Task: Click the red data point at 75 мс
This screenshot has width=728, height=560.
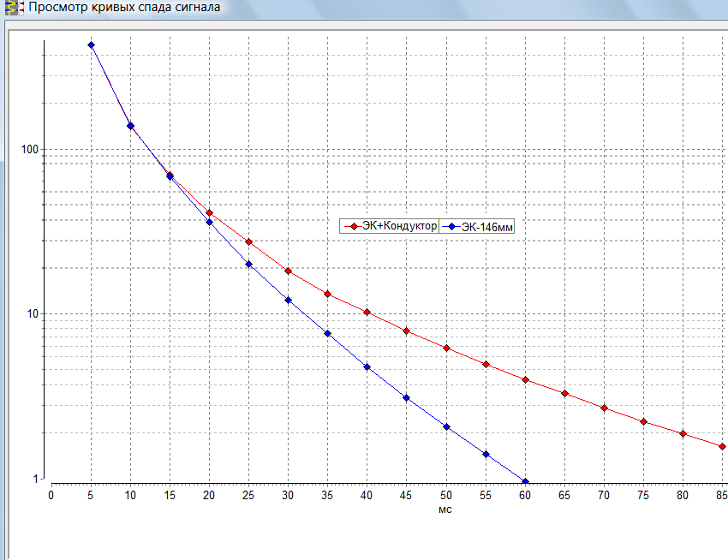Action: click(643, 421)
